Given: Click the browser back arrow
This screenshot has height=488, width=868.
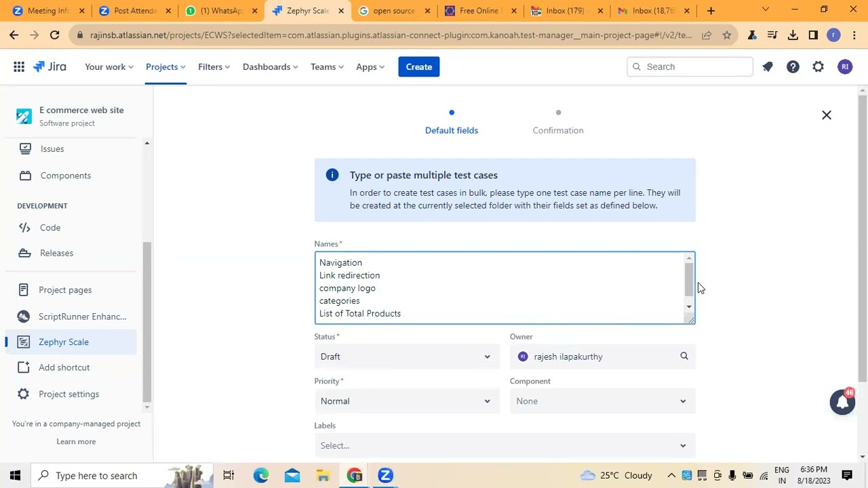Looking at the screenshot, I should tap(14, 35).
